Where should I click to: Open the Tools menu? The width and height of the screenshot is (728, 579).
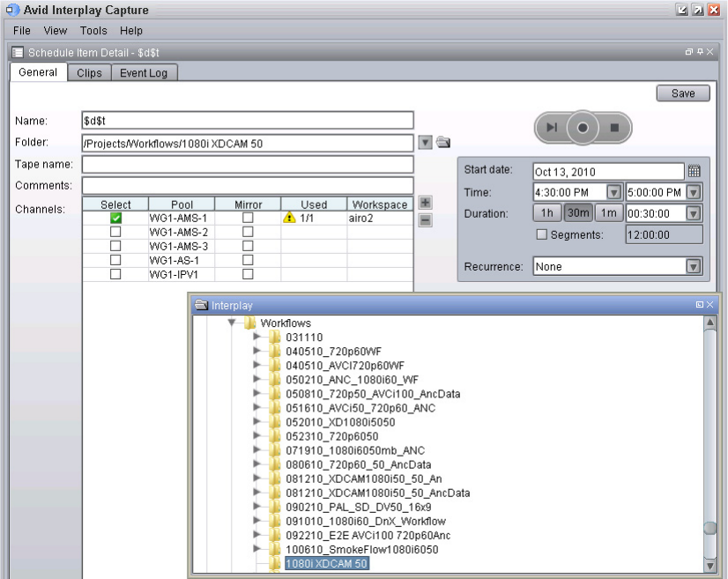[x=93, y=31]
